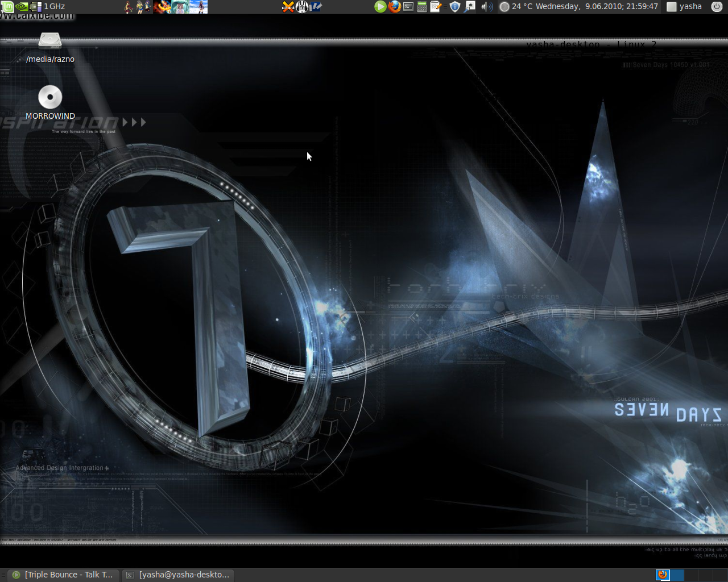Expand the calendar from the date clock

pyautogui.click(x=597, y=7)
